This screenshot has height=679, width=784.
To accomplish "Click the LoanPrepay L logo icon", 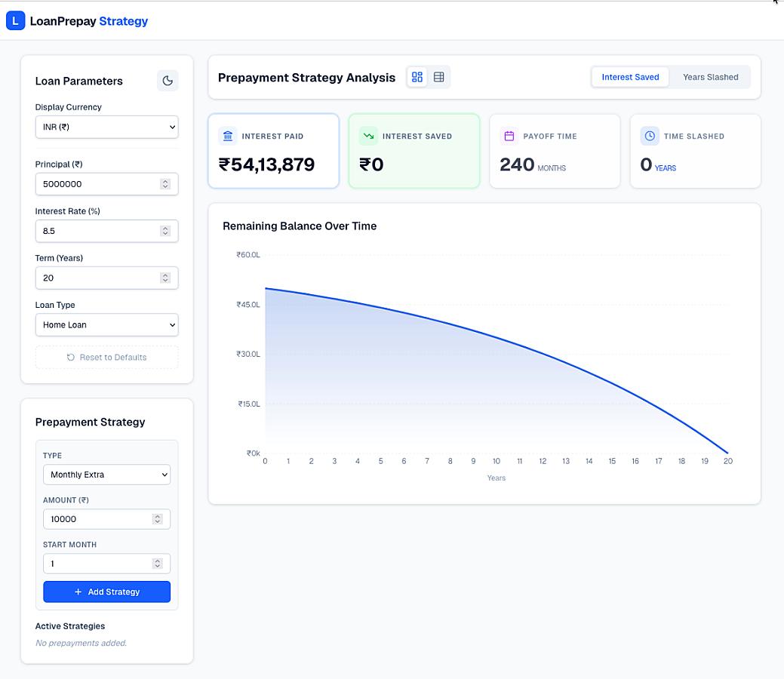I will (x=16, y=21).
